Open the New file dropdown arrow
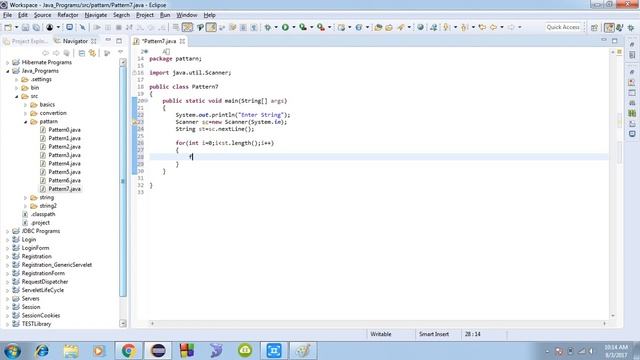The image size is (640, 360). coord(16,27)
